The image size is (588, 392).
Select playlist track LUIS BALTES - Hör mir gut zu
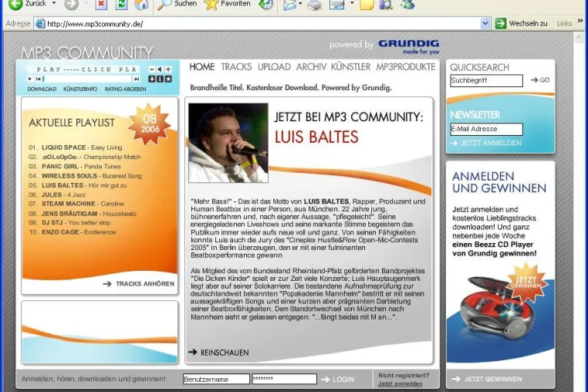tap(78, 185)
